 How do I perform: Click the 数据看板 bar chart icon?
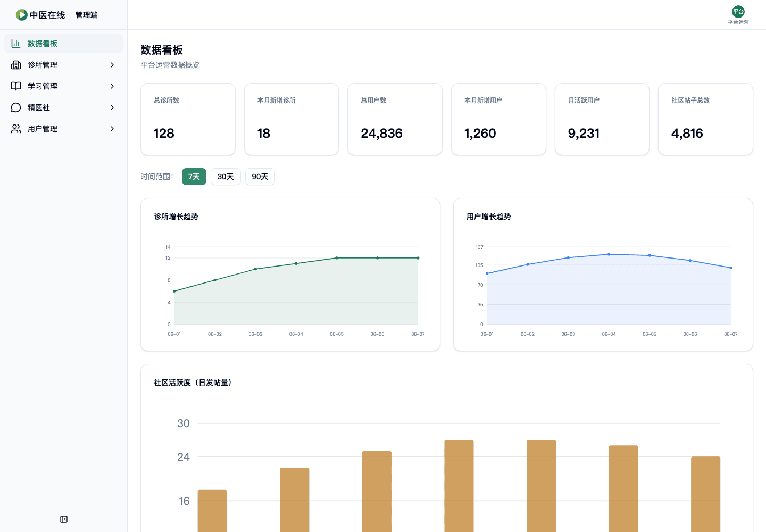pos(16,44)
